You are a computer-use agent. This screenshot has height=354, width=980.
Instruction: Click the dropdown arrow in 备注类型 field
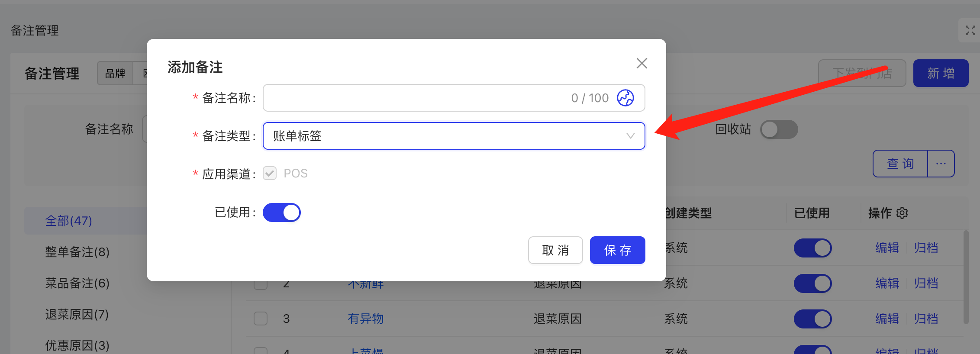(630, 136)
